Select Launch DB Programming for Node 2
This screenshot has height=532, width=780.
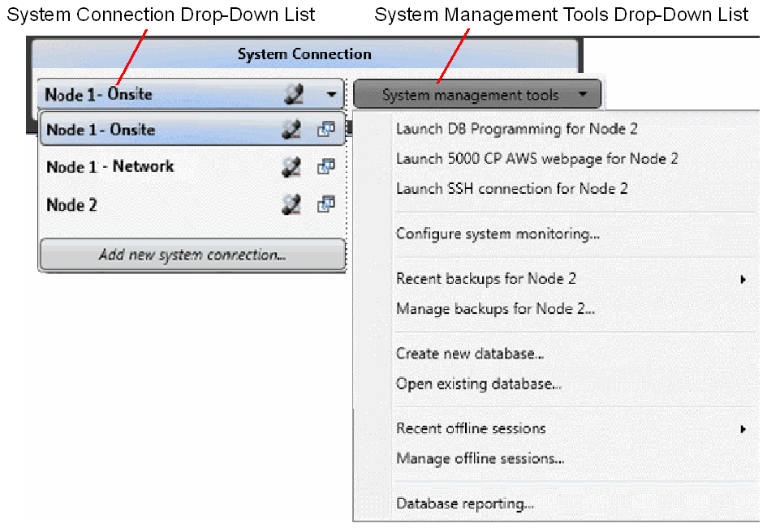[x=516, y=129]
